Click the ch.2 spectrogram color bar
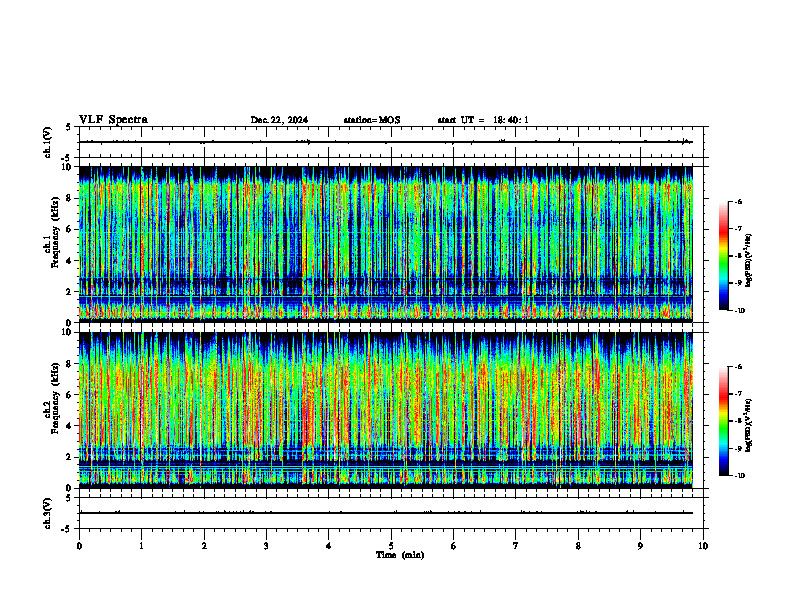 pyautogui.click(x=723, y=421)
